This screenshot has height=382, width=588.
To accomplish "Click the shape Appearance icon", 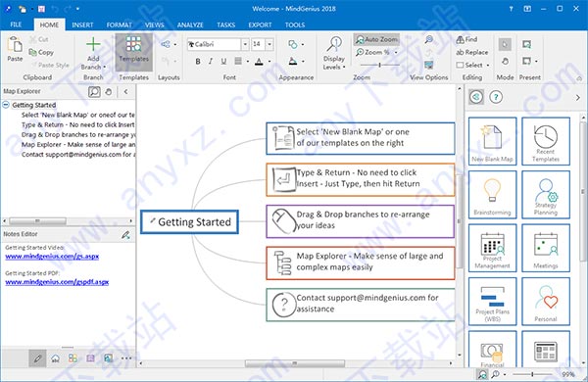I will [x=293, y=45].
